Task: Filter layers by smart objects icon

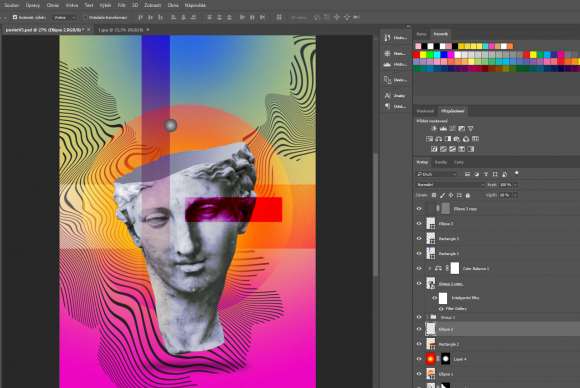Action: [504, 174]
